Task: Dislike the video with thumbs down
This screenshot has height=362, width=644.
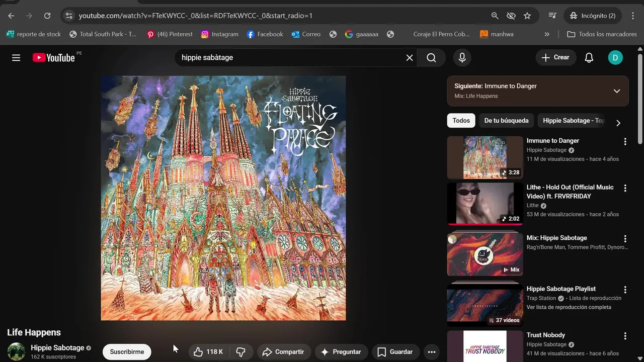Action: click(241, 352)
